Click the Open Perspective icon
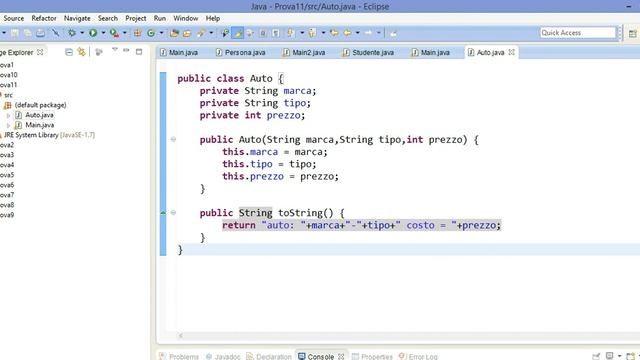Viewport: 640px width, 360px height. [x=632, y=34]
